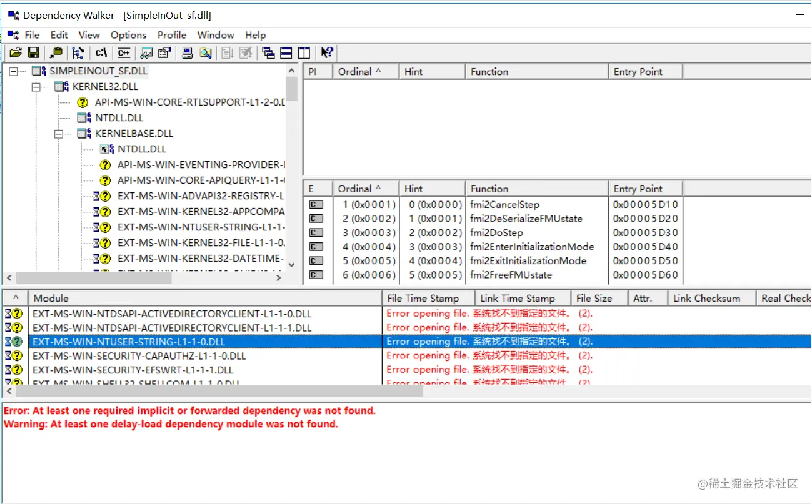This screenshot has width=812, height=504.
Task: Select KERNELBASE.DLL in the module tree
Action: [134, 134]
